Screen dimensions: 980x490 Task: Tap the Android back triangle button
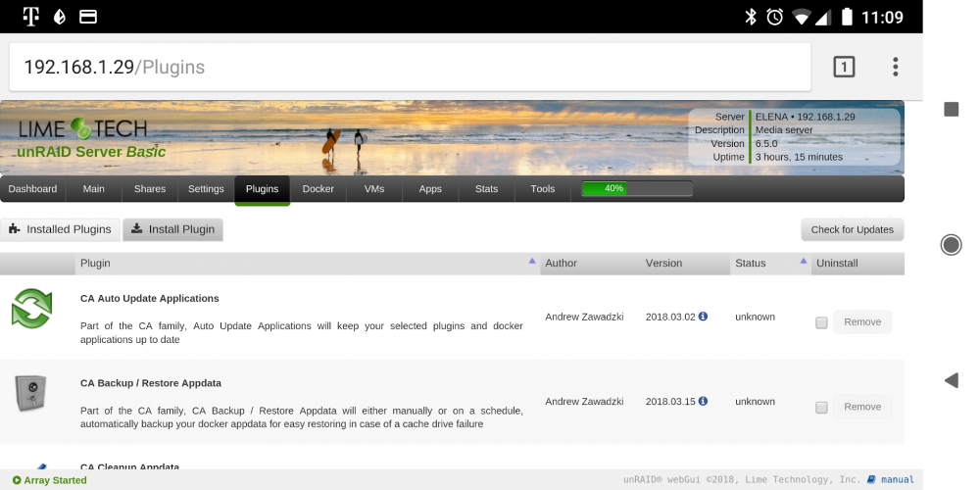point(952,380)
